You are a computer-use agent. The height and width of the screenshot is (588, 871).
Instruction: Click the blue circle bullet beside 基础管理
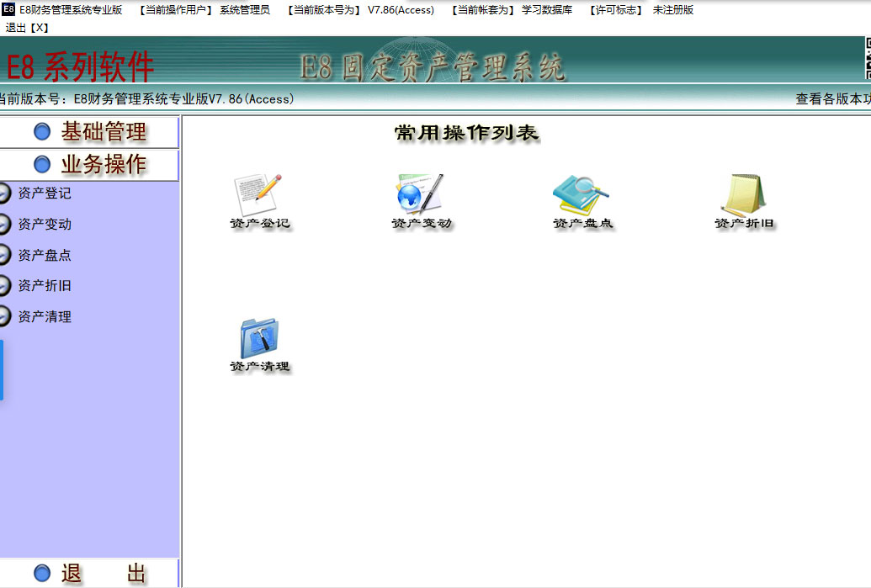[42, 131]
